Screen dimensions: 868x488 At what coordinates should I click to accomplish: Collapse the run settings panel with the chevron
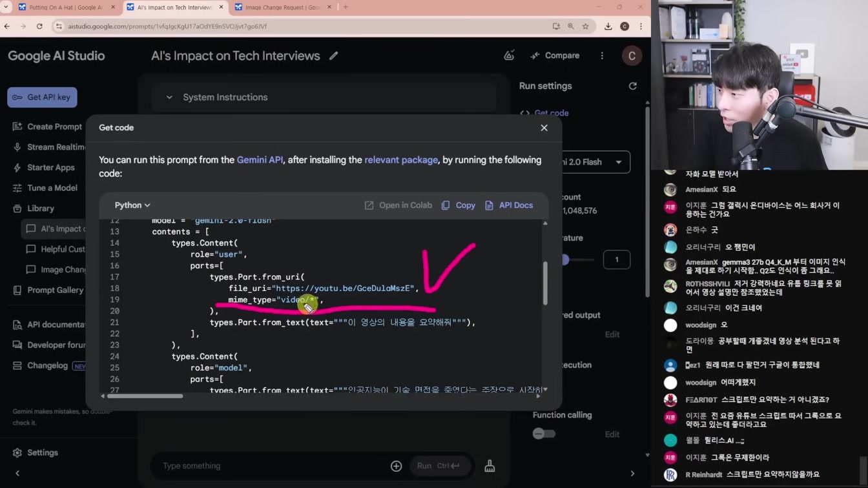(x=632, y=473)
